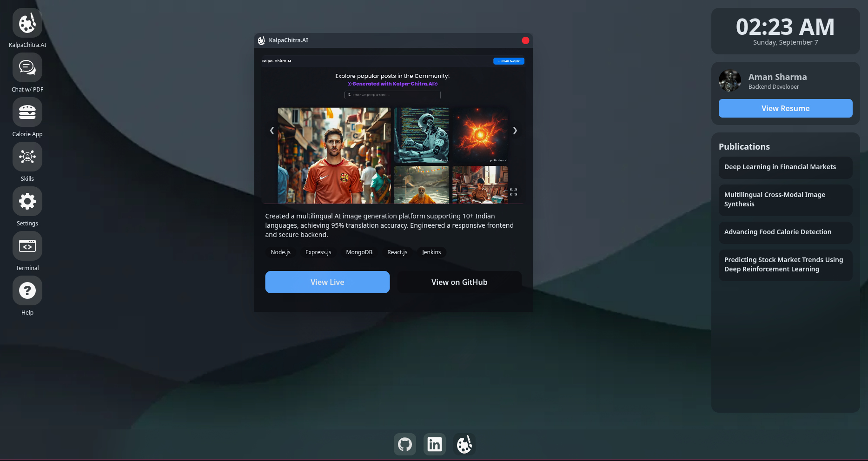Image resolution: width=868 pixels, height=461 pixels.
Task: Click the palette icon in the bottom dock
Action: tap(464, 444)
